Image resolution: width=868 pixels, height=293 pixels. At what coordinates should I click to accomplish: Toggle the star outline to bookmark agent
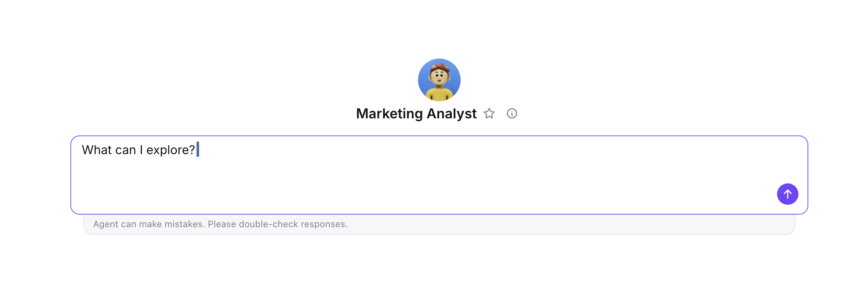pyautogui.click(x=489, y=113)
